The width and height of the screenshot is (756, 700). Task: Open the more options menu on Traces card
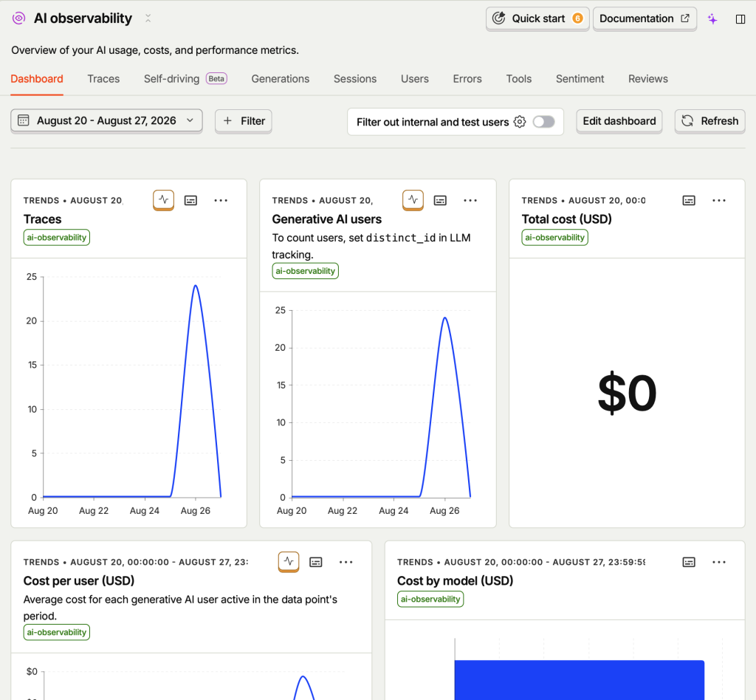click(221, 201)
